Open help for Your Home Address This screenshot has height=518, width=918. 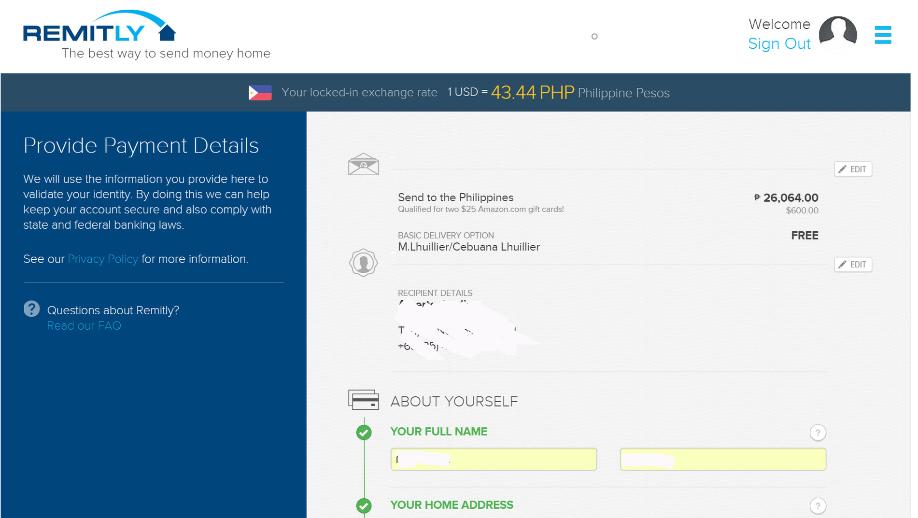(817, 506)
